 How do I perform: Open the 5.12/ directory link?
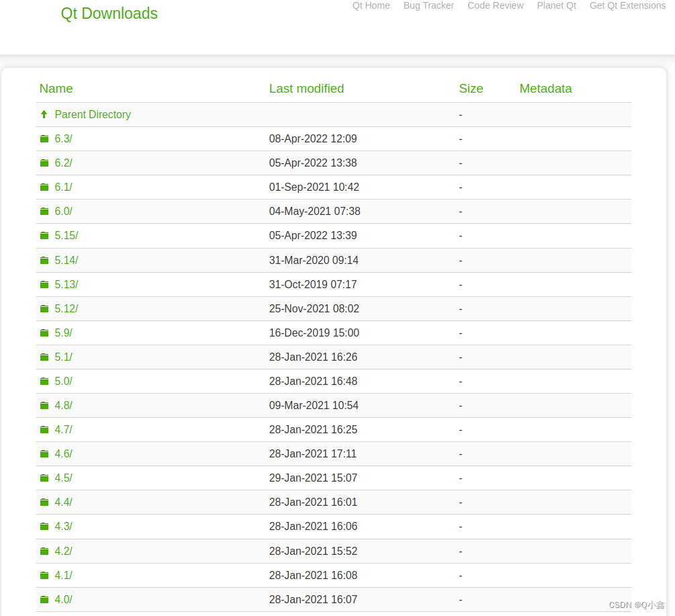click(66, 308)
